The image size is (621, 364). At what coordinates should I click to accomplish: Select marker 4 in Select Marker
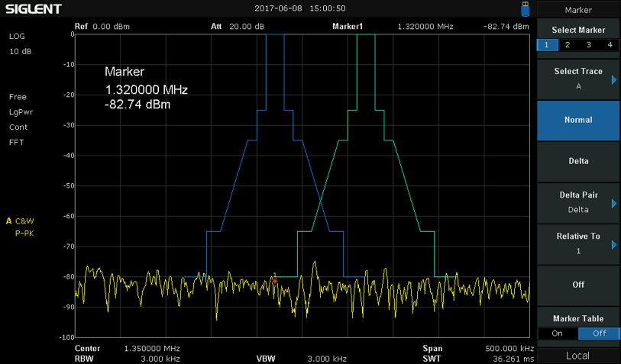[x=610, y=45]
